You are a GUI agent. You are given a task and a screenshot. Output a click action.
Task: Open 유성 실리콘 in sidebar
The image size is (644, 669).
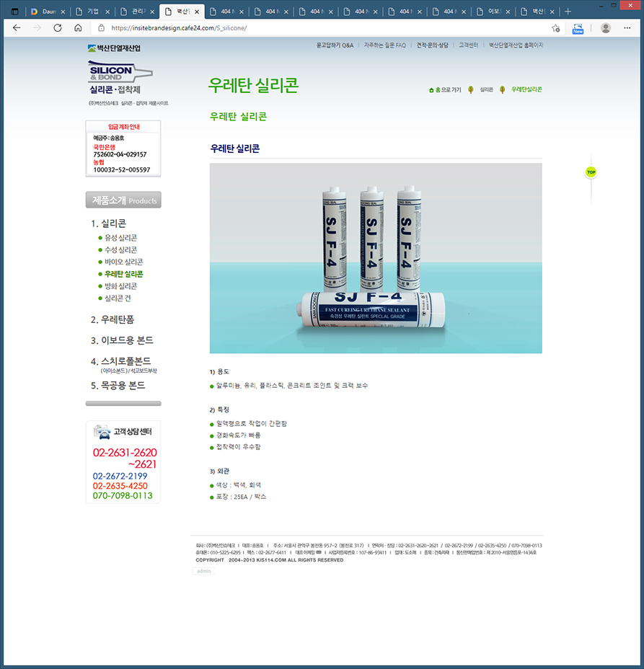tap(120, 238)
